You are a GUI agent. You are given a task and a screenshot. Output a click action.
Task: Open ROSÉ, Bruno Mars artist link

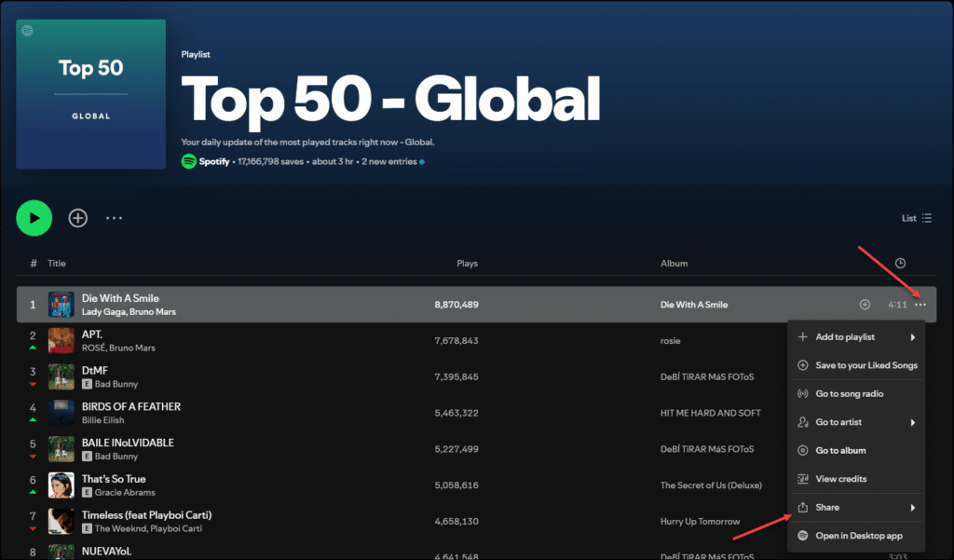(118, 348)
